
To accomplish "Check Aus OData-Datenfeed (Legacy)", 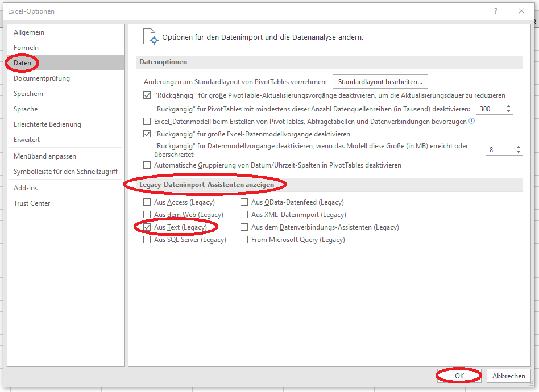I will tap(244, 202).
